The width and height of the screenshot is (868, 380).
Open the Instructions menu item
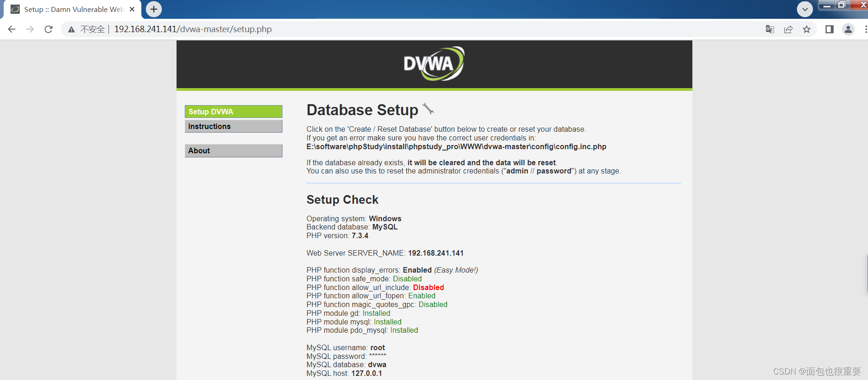(x=233, y=126)
